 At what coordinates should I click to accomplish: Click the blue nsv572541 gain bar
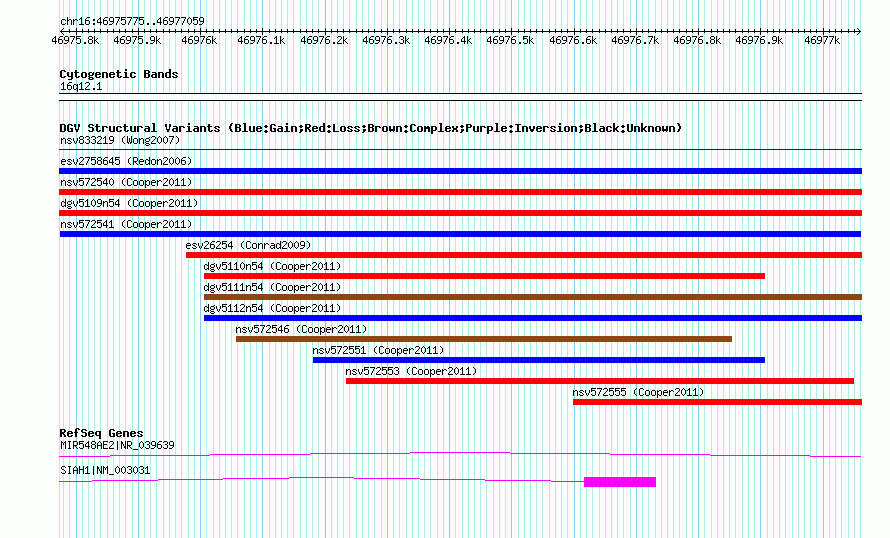[460, 234]
